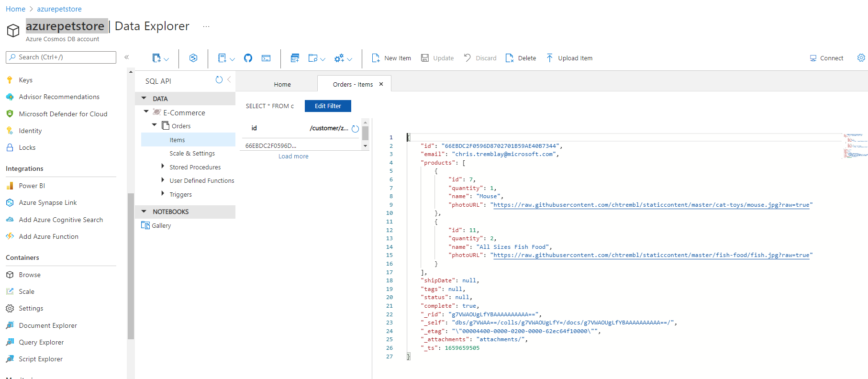Refresh the documents list icon

[x=355, y=129]
